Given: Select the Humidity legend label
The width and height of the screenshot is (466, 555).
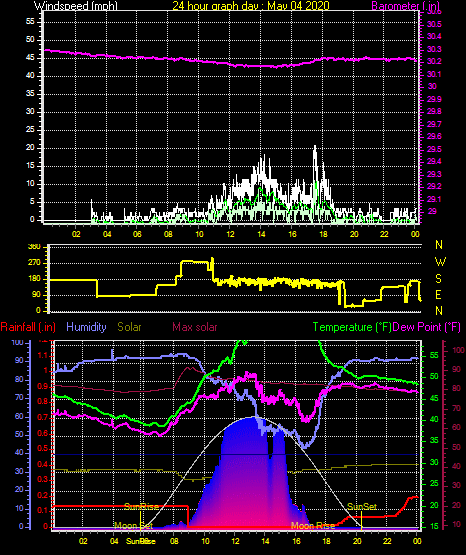Looking at the screenshot, I should (86, 327).
